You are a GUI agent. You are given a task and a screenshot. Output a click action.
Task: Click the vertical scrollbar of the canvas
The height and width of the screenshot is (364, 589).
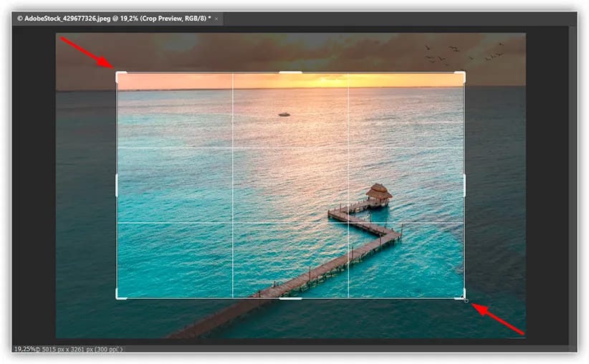[x=571, y=184]
